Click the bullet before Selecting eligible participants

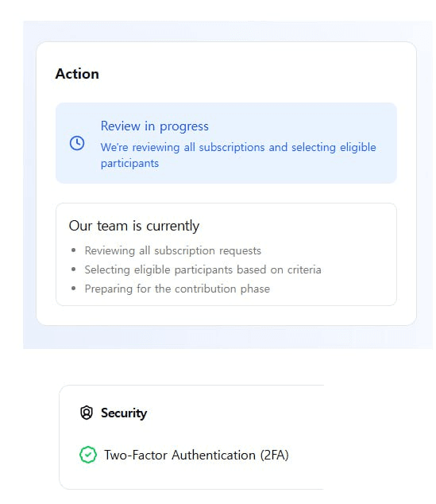point(74,269)
